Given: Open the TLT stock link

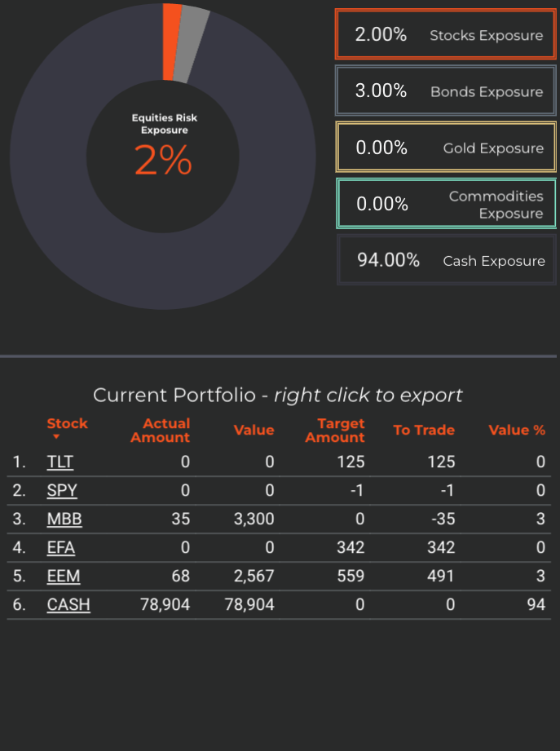Looking at the screenshot, I should 60,462.
